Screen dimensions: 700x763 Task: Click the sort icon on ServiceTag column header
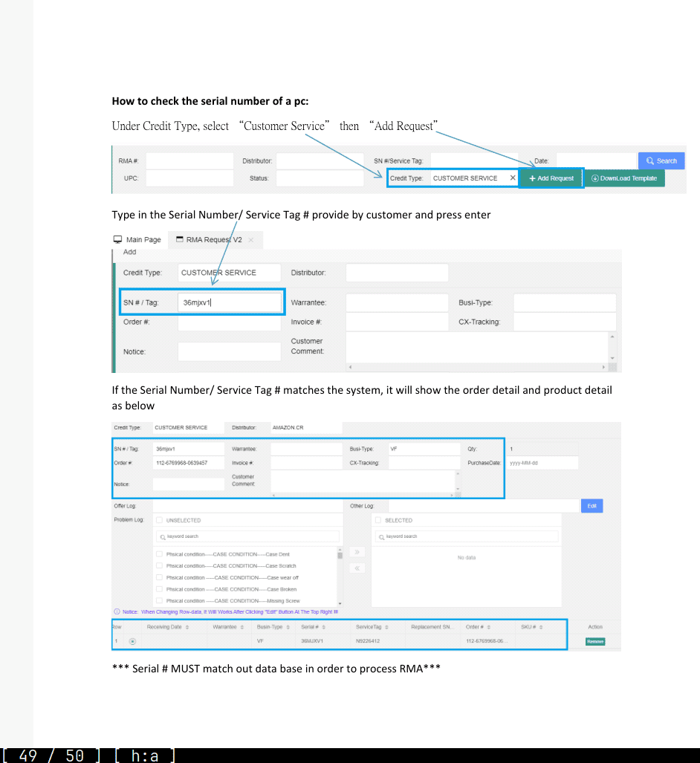pos(386,627)
